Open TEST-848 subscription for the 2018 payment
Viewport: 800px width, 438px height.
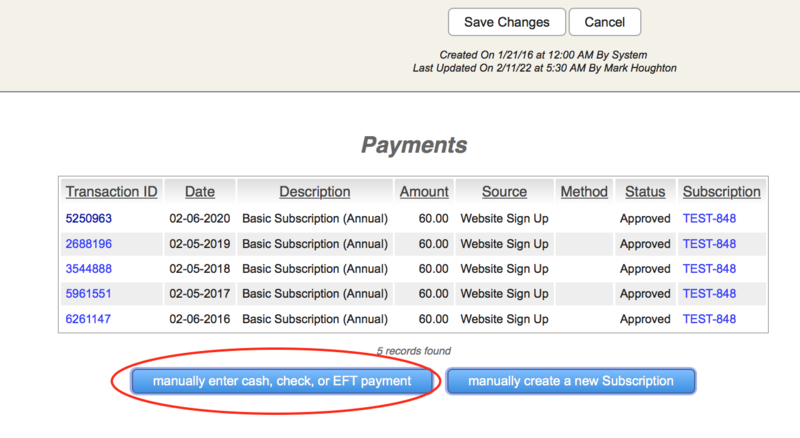709,269
